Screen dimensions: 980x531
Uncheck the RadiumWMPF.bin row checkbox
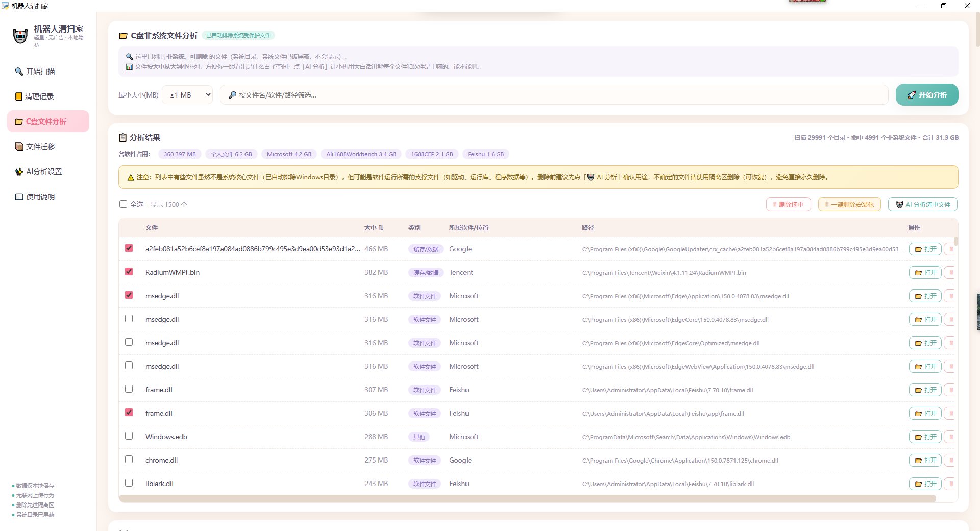pos(129,272)
